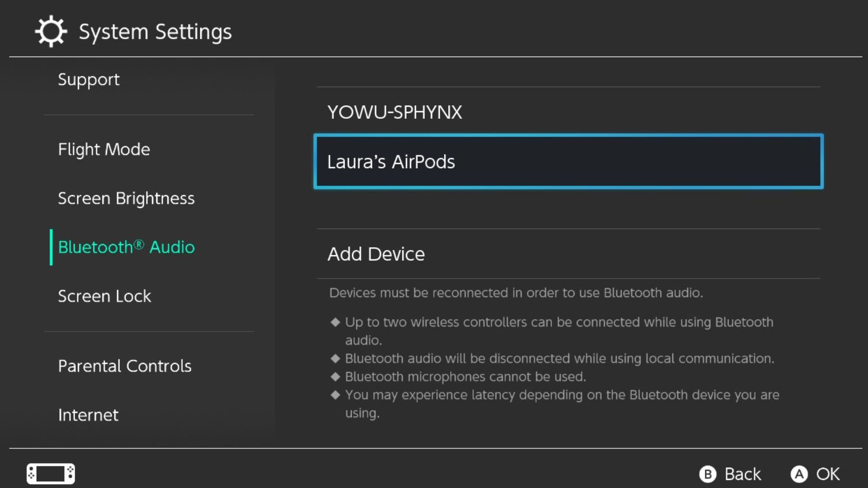
Task: Click the System Settings title text
Action: 154,31
